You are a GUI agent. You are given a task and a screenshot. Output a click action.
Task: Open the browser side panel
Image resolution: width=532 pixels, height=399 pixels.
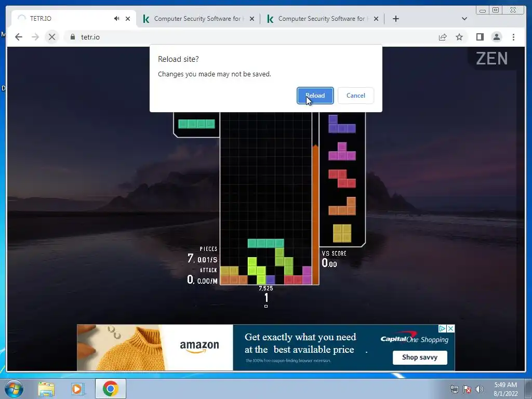[x=480, y=37]
